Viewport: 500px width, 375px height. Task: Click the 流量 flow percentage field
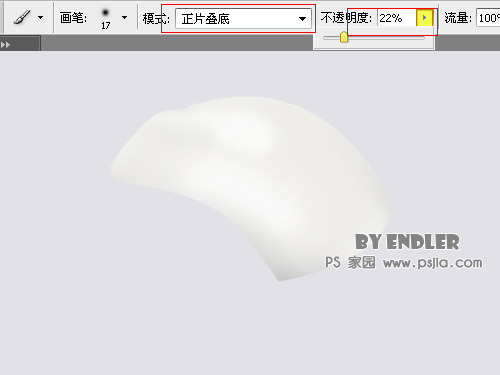[x=488, y=18]
